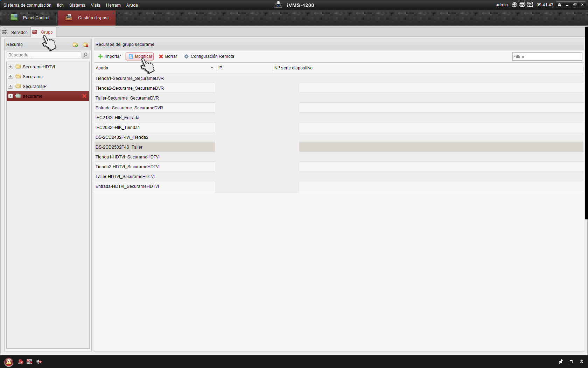Image resolution: width=588 pixels, height=368 pixels.
Task: Open the Sistema menu
Action: pos(77,5)
